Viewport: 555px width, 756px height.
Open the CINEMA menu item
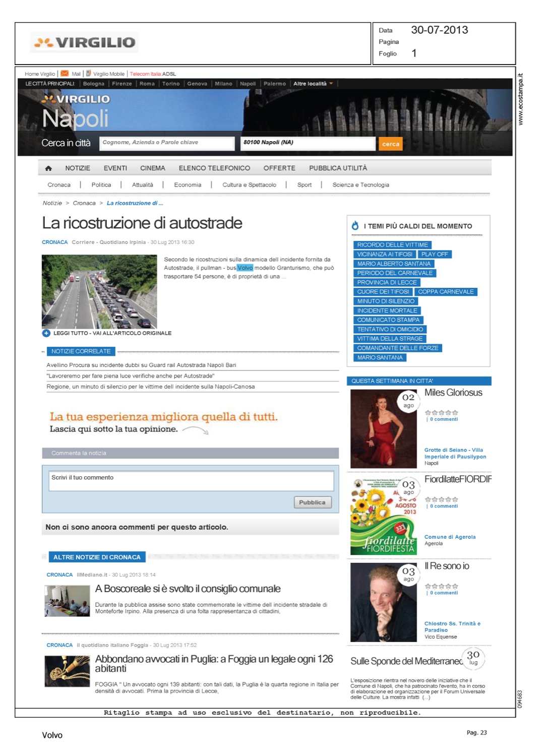click(152, 168)
